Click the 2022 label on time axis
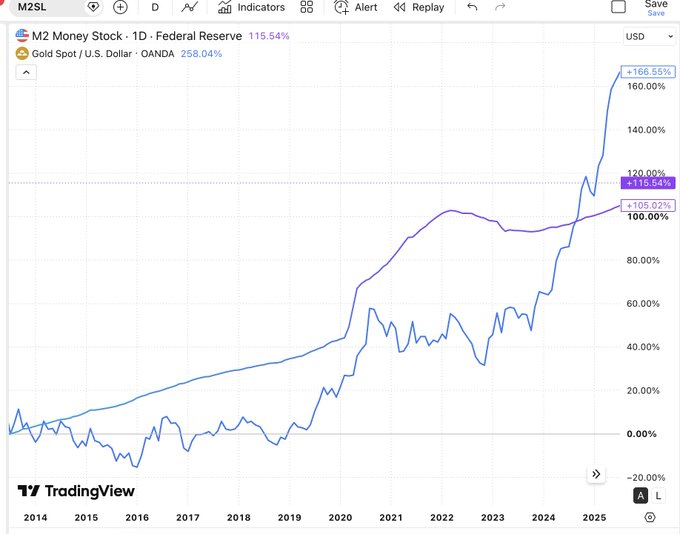680x534 pixels. click(x=442, y=518)
